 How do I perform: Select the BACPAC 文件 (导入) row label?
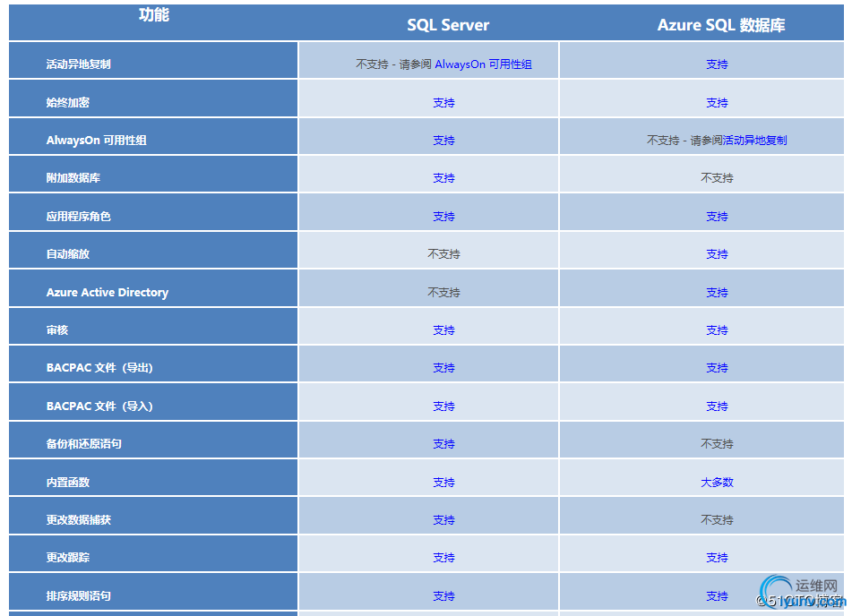99,406
